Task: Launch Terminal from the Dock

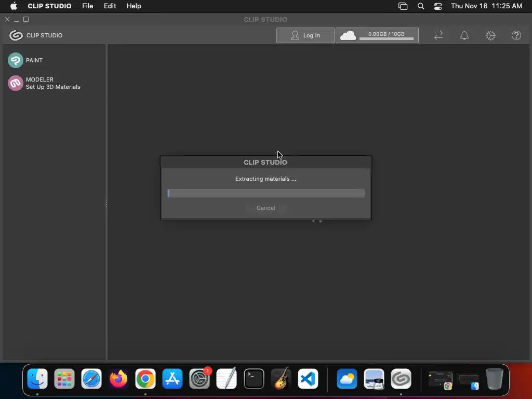Action: tap(254, 379)
